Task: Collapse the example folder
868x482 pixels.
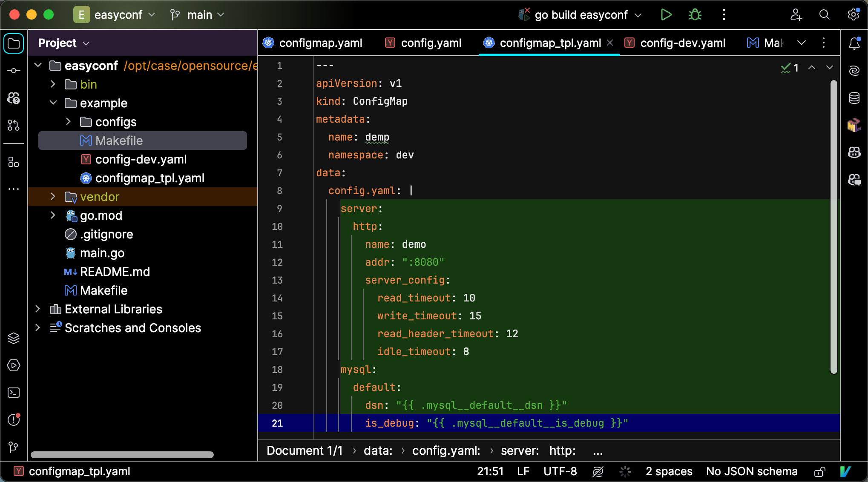Action: pos(53,103)
